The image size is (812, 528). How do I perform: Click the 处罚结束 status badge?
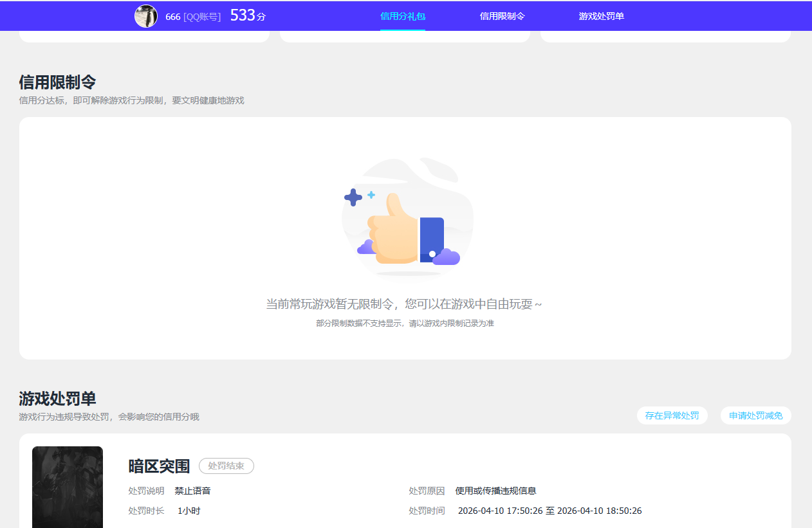(226, 466)
